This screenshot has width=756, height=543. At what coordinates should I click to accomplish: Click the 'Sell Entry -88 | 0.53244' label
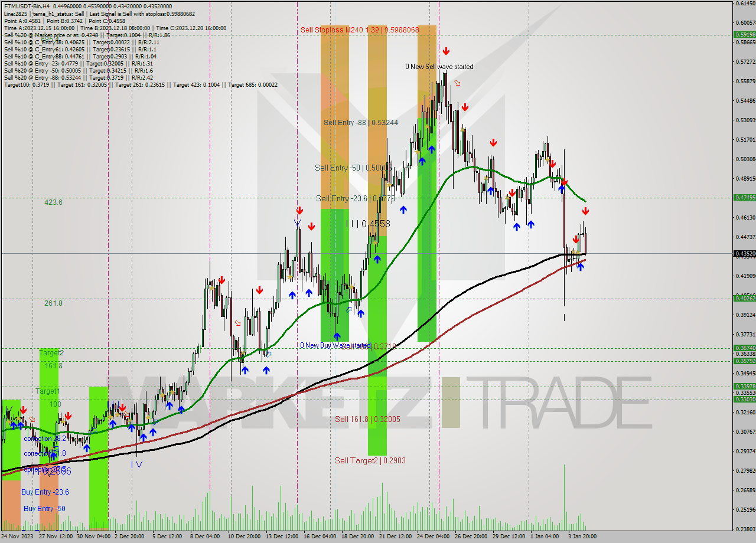coord(361,122)
